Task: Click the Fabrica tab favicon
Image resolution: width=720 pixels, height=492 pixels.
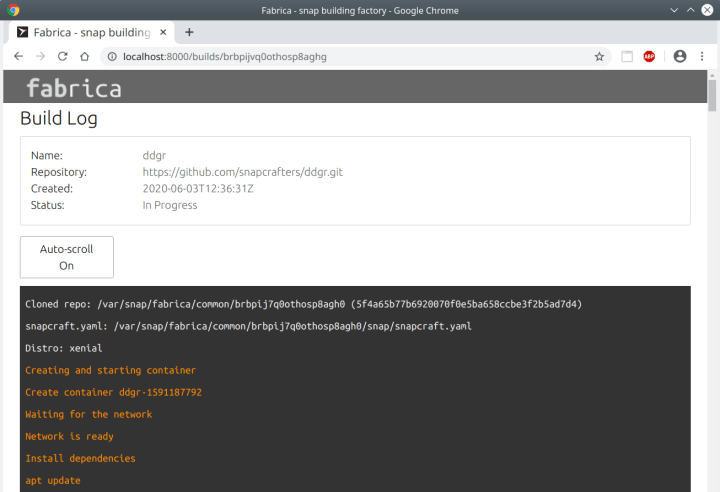Action: 22,32
